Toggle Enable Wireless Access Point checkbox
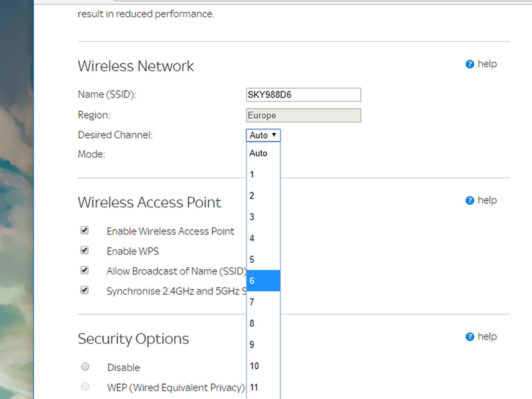The image size is (532, 399). (84, 231)
